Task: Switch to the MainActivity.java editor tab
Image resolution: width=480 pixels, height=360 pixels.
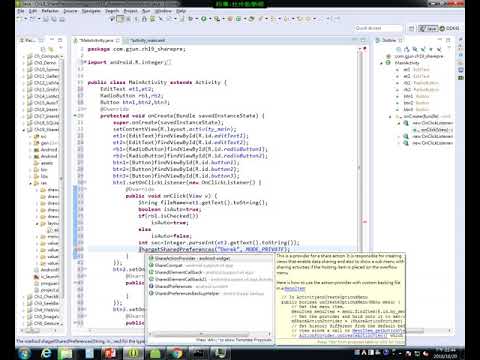Action: point(96,40)
